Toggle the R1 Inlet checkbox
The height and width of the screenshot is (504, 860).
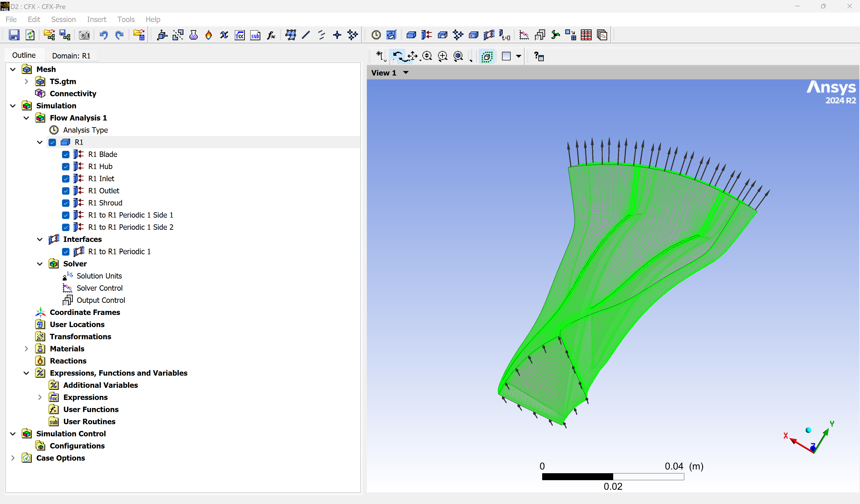click(66, 179)
